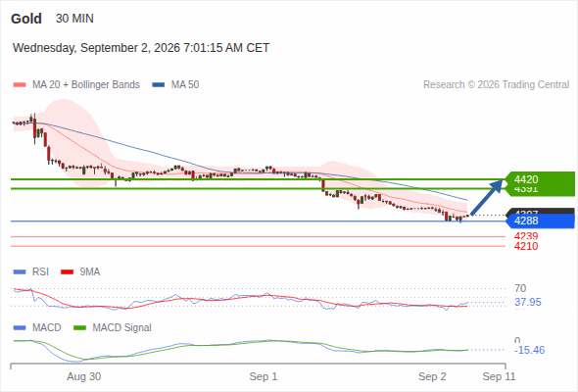Click the 4420 green resistance price tag

[x=540, y=179]
